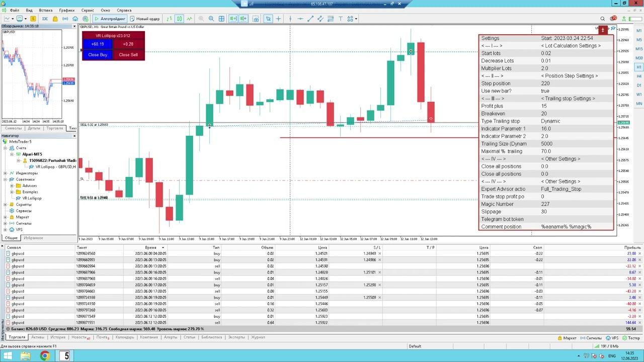Expand the Advisors folder
Viewport: 644px width, 362px height.
pos(12,186)
